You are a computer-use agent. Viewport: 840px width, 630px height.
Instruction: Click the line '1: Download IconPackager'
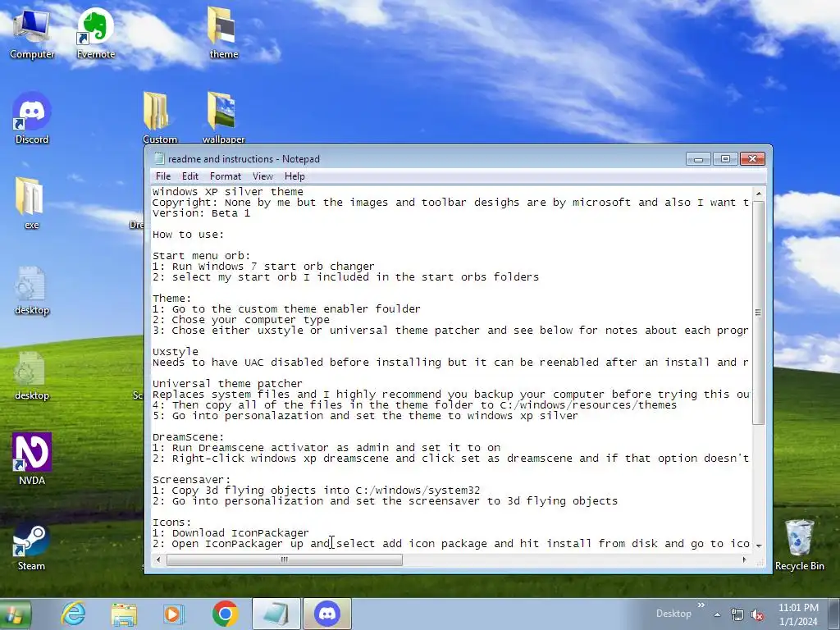(x=231, y=533)
